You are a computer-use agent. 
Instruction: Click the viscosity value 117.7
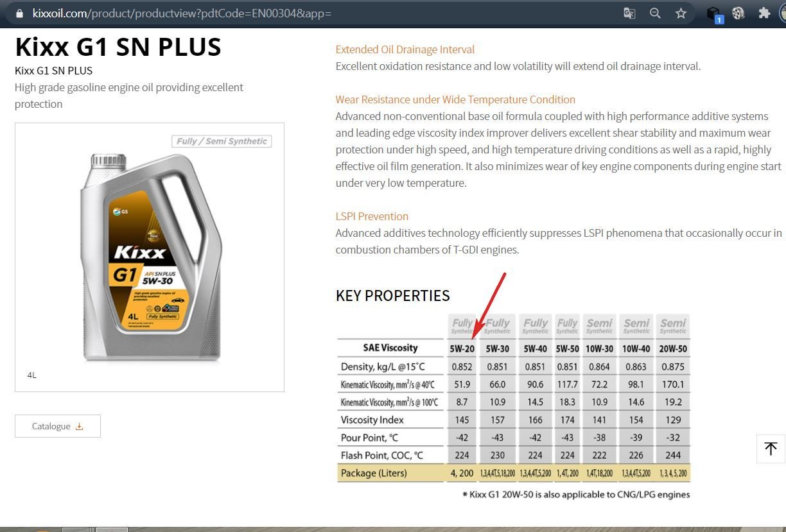pos(568,384)
